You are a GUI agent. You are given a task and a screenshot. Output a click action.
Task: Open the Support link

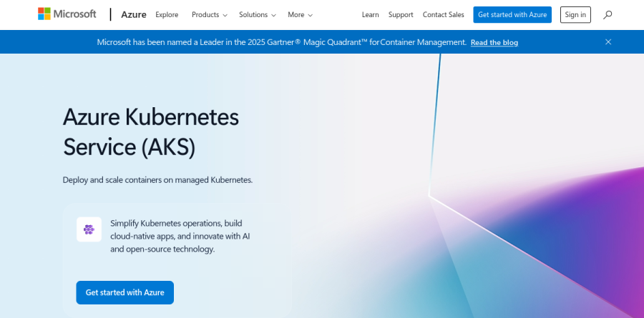coord(401,15)
